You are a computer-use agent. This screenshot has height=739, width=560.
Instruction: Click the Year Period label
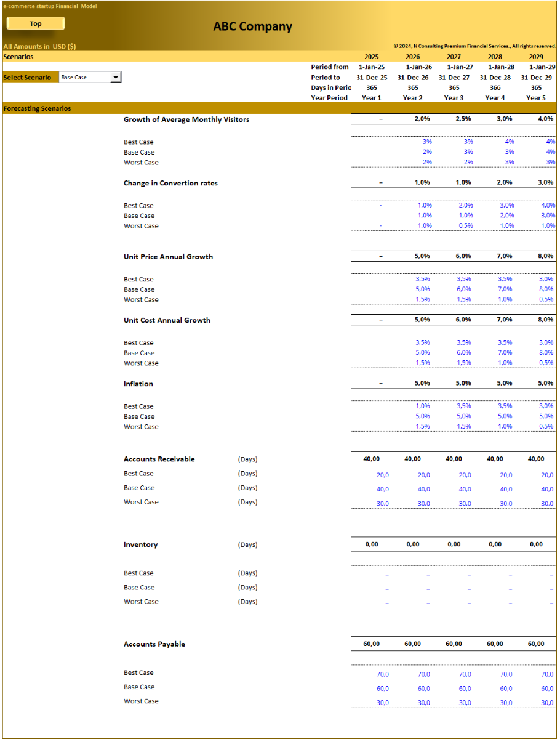329,98
